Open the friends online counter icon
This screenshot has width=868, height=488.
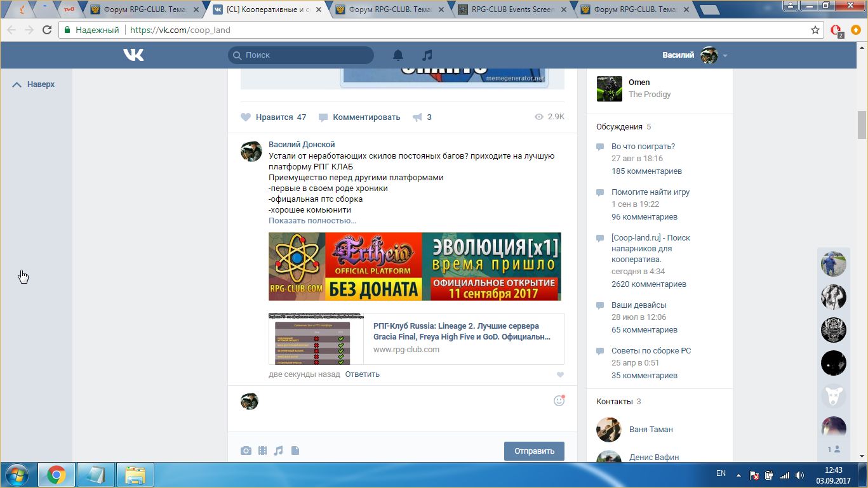click(x=834, y=449)
